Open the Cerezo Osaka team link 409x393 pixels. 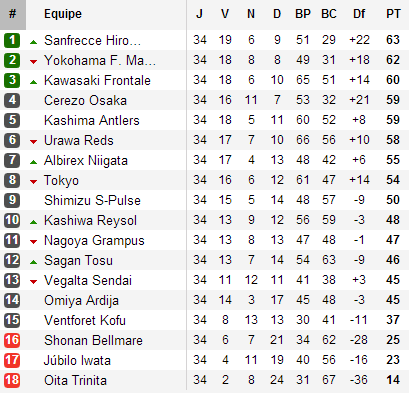(85, 100)
